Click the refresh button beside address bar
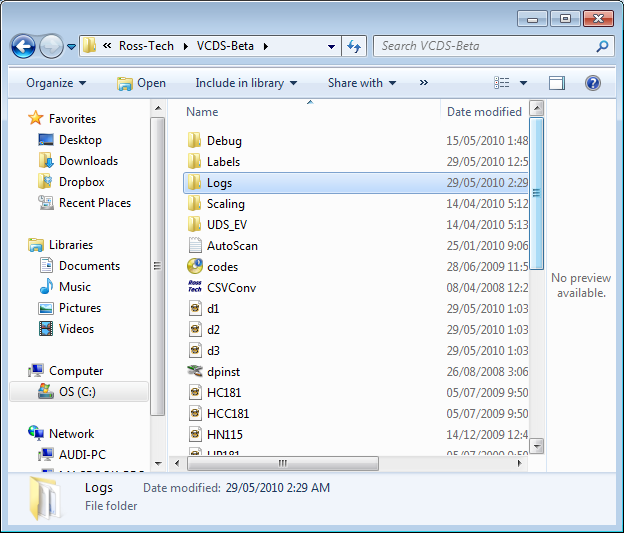This screenshot has height=533, width=624. coord(353,46)
